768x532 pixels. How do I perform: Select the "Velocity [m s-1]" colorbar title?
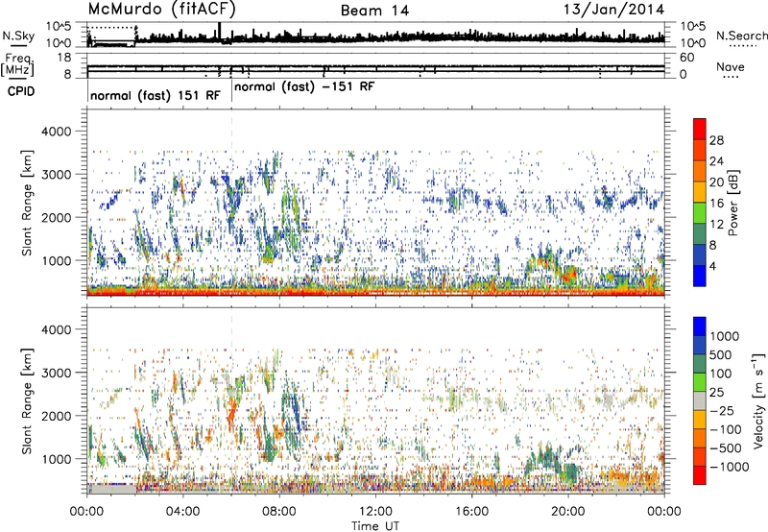(758, 400)
